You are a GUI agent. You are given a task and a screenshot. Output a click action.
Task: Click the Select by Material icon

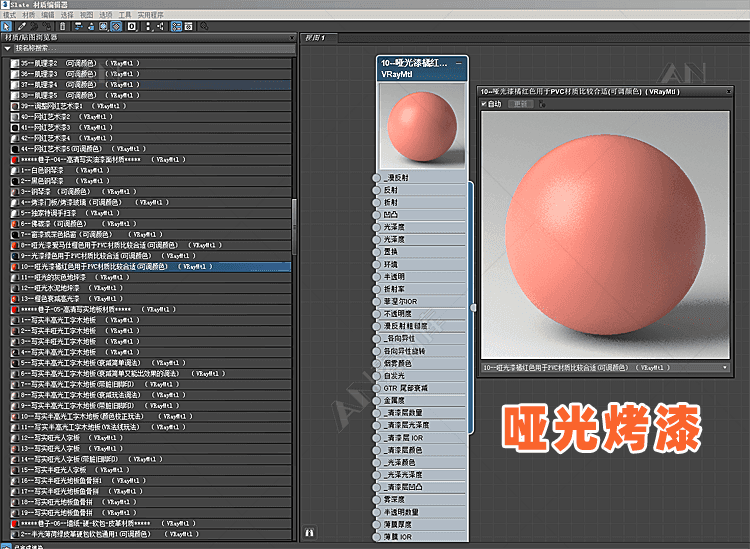(x=204, y=26)
